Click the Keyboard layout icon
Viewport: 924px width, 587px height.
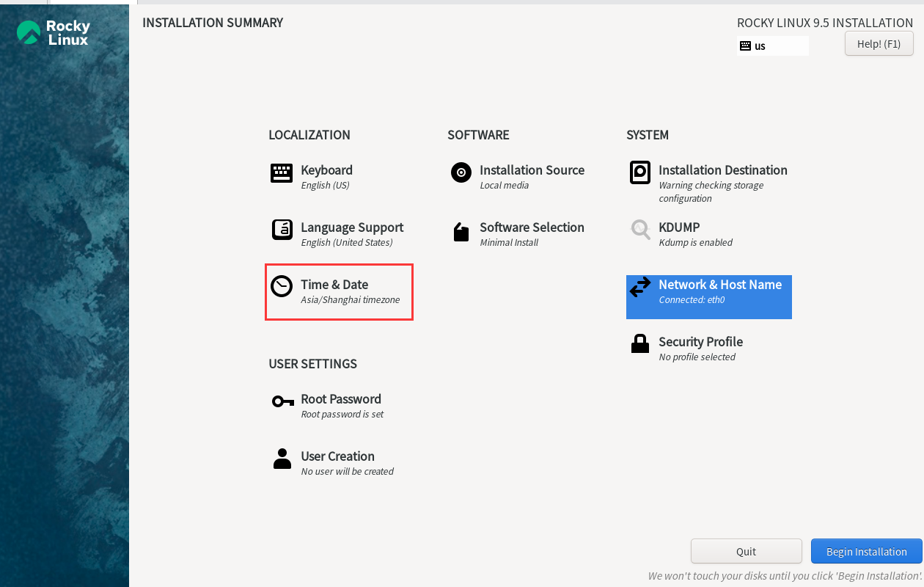coord(282,173)
